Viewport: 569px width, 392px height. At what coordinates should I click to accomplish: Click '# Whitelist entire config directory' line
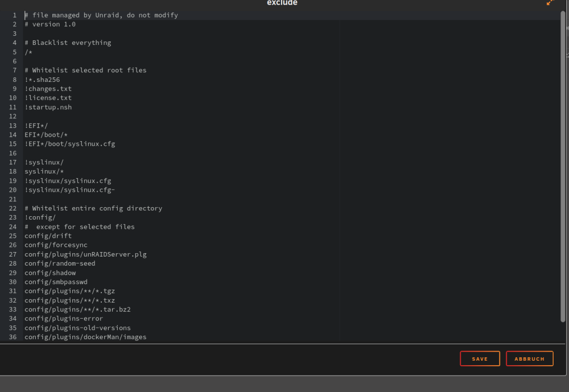pyautogui.click(x=94, y=208)
